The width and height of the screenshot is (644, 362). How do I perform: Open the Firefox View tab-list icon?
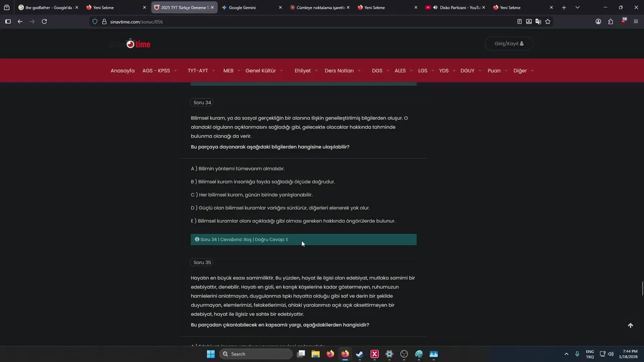click(x=7, y=8)
